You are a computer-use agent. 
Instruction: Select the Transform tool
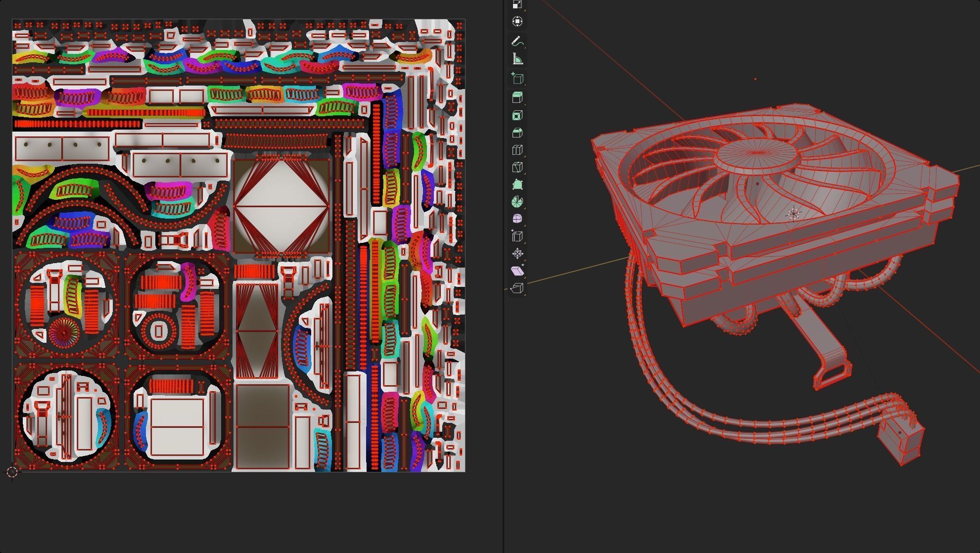[x=517, y=21]
